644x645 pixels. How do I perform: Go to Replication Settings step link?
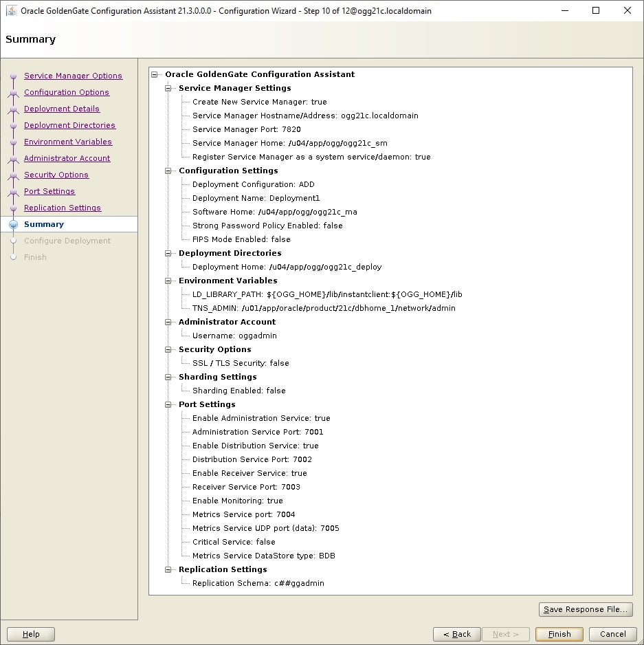(63, 208)
